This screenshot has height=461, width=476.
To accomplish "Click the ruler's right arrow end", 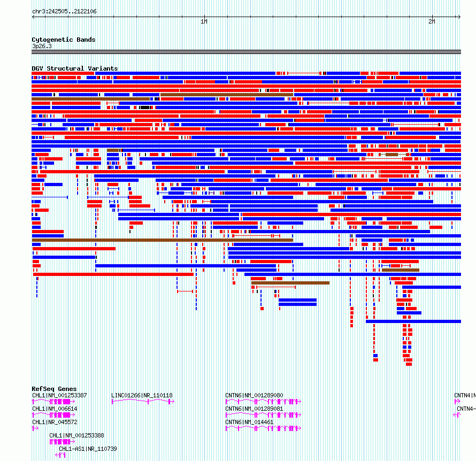I will pyautogui.click(x=459, y=17).
